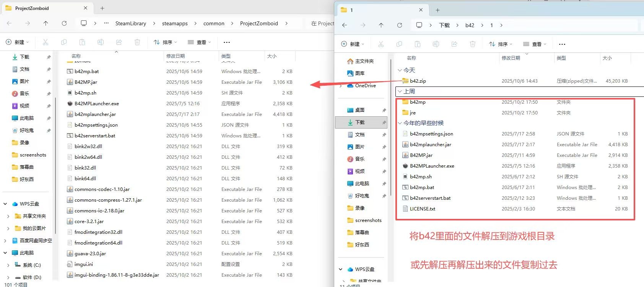Select 下载 in right navigation pane
This screenshot has width=644, height=287.
click(360, 122)
